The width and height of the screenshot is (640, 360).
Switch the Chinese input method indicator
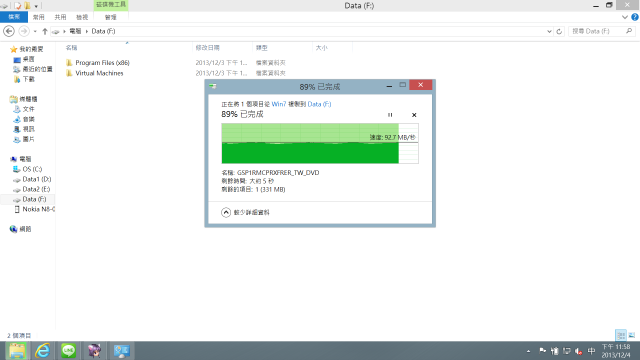591,351
